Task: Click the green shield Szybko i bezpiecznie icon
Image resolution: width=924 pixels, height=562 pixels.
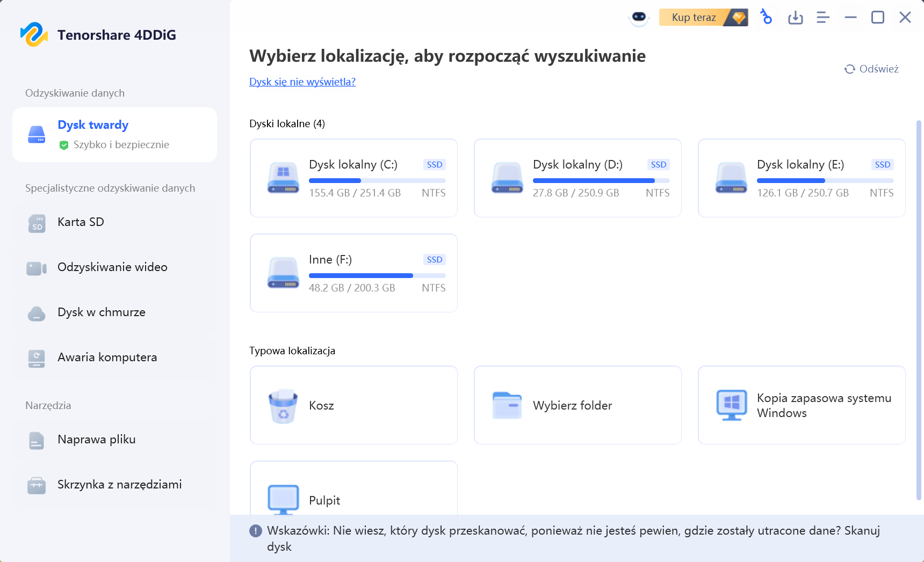Action: [64, 145]
